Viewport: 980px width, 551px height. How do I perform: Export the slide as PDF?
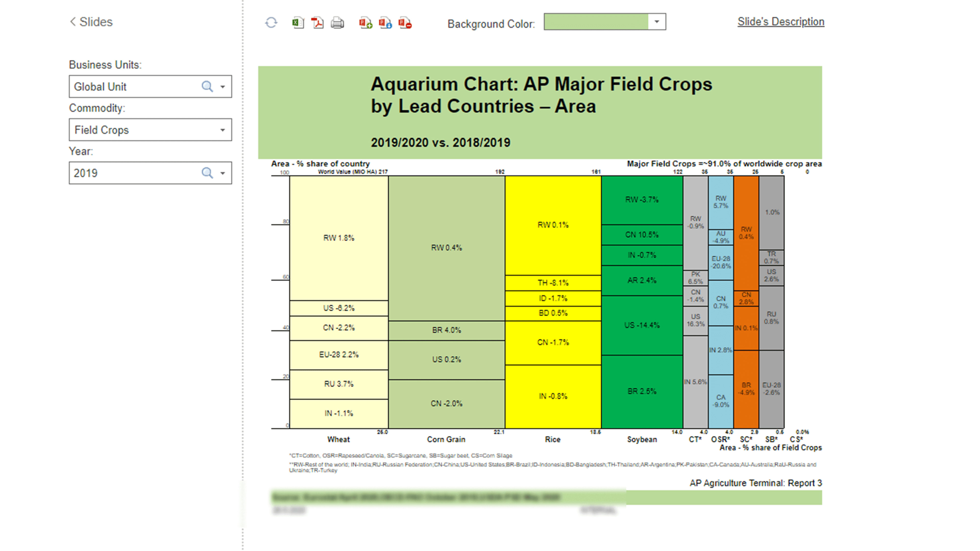(x=318, y=23)
